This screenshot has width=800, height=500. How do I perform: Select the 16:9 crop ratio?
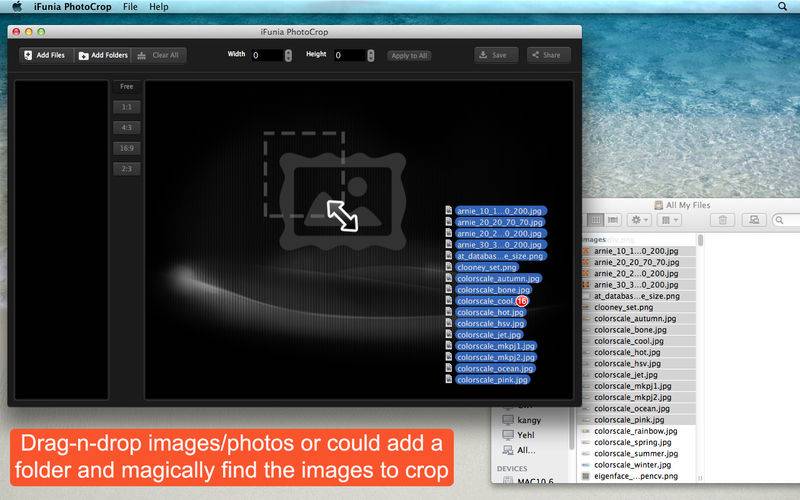pos(127,148)
